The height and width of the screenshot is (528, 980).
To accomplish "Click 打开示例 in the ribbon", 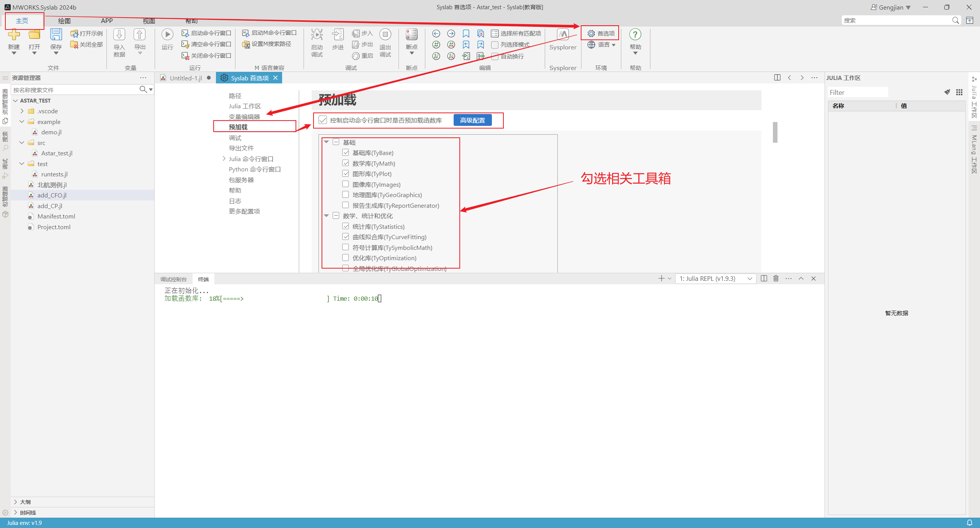I will click(87, 34).
